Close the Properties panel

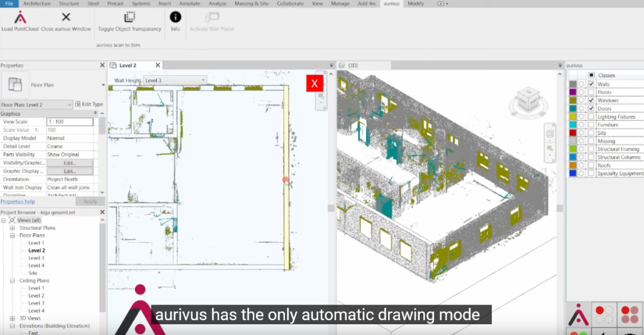pyautogui.click(x=103, y=66)
